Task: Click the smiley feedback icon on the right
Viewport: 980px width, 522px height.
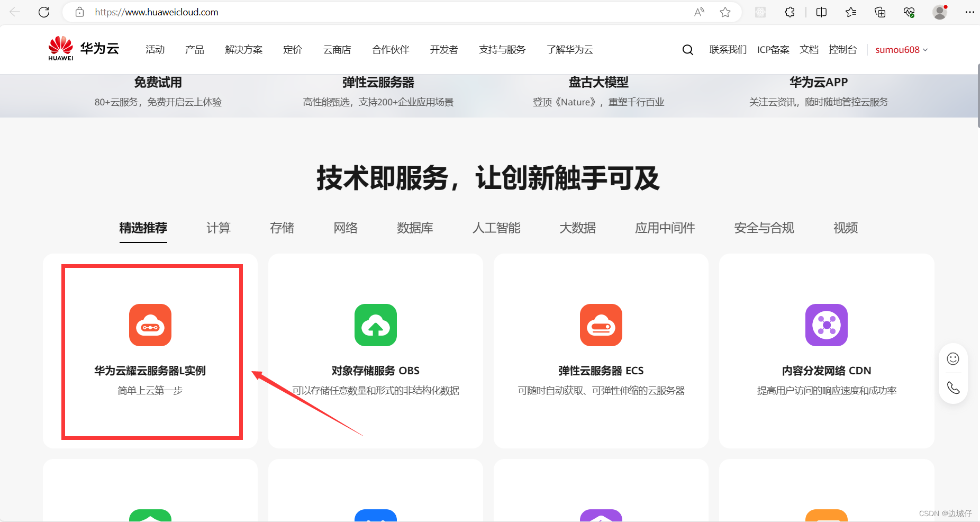Action: 953,359
